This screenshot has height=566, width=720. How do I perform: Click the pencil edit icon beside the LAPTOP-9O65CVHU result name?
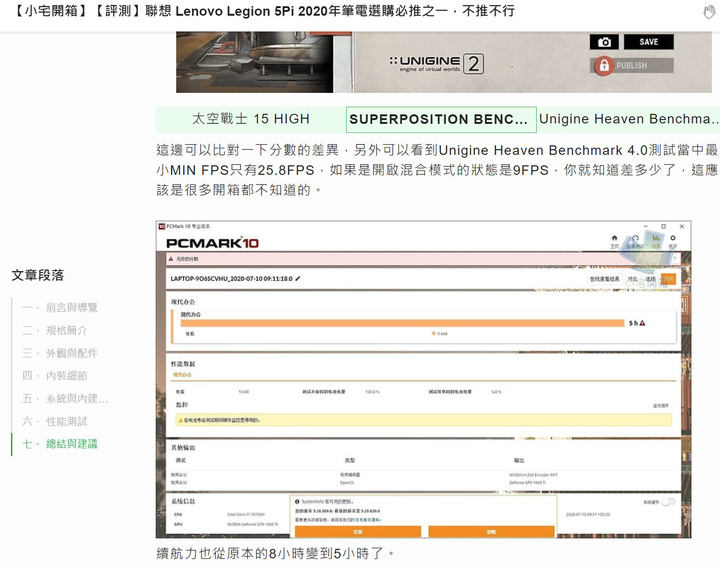pyautogui.click(x=298, y=279)
